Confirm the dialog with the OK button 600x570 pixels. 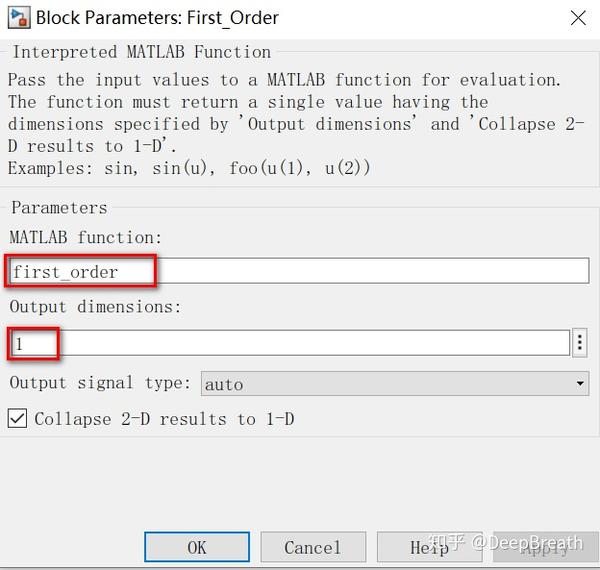[x=197, y=547]
